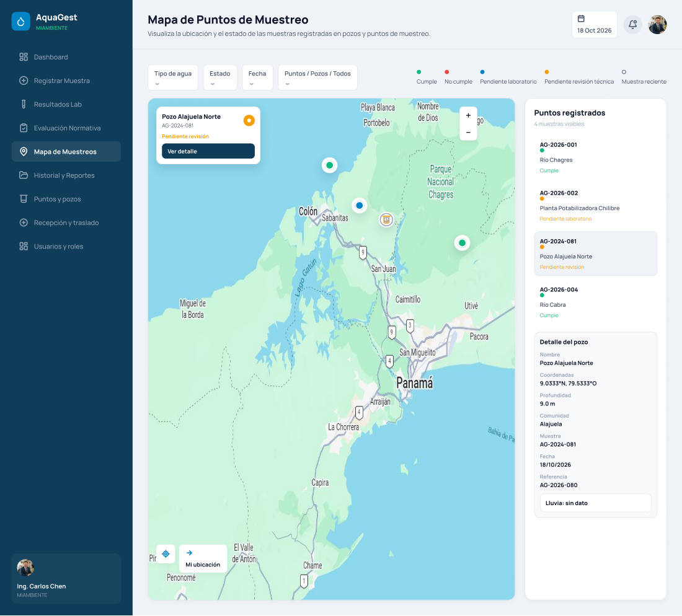This screenshot has width=682, height=616.
Task: Open the Estado filter dropdown
Action: pyautogui.click(x=220, y=77)
